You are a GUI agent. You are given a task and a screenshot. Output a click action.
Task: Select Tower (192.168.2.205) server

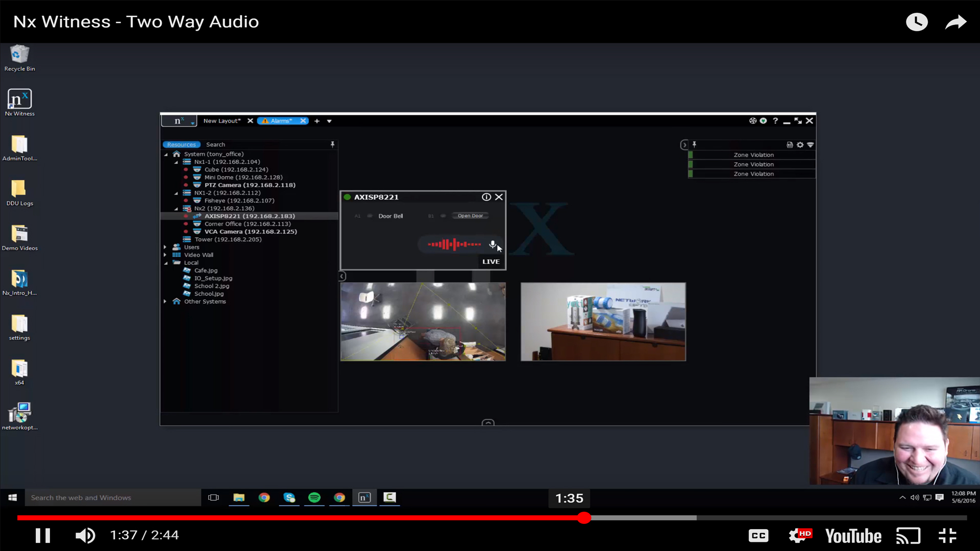[x=228, y=240]
